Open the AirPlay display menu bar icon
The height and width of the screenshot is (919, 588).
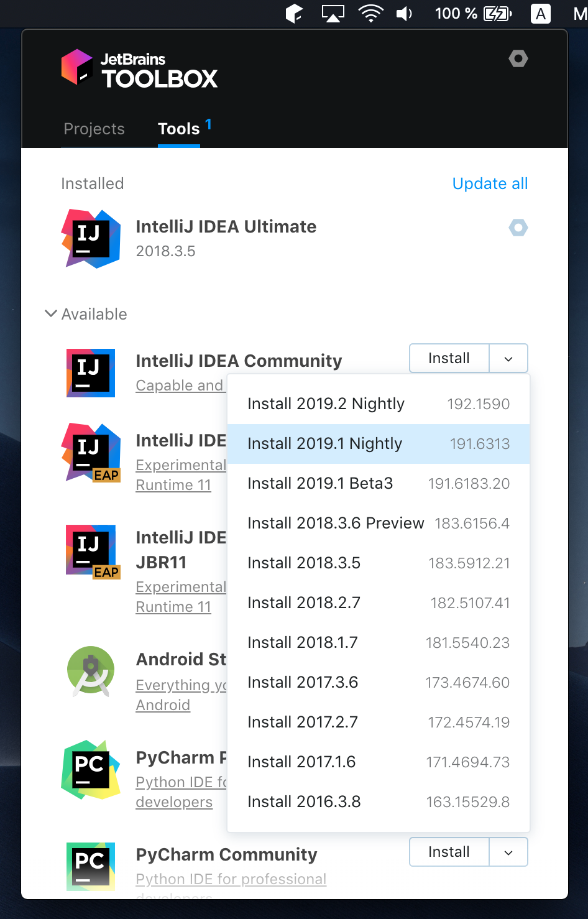point(333,13)
